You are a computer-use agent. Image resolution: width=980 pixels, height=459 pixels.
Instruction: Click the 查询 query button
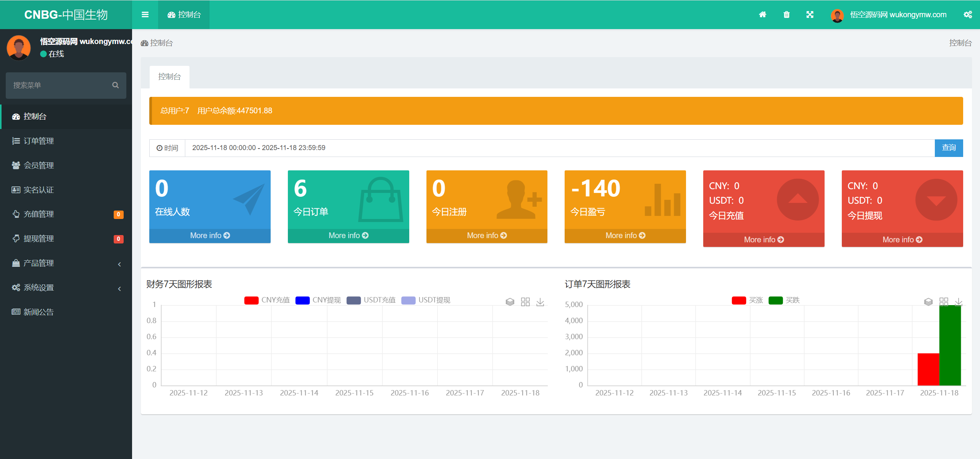click(x=949, y=148)
